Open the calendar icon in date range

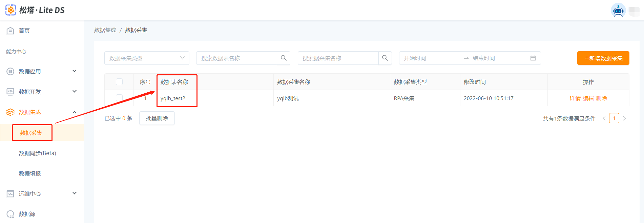533,58
